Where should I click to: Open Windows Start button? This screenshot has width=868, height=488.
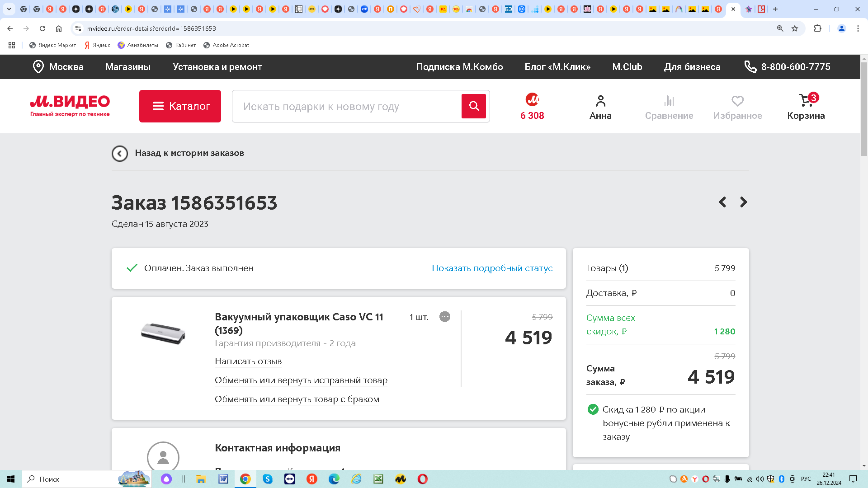pos(11,479)
